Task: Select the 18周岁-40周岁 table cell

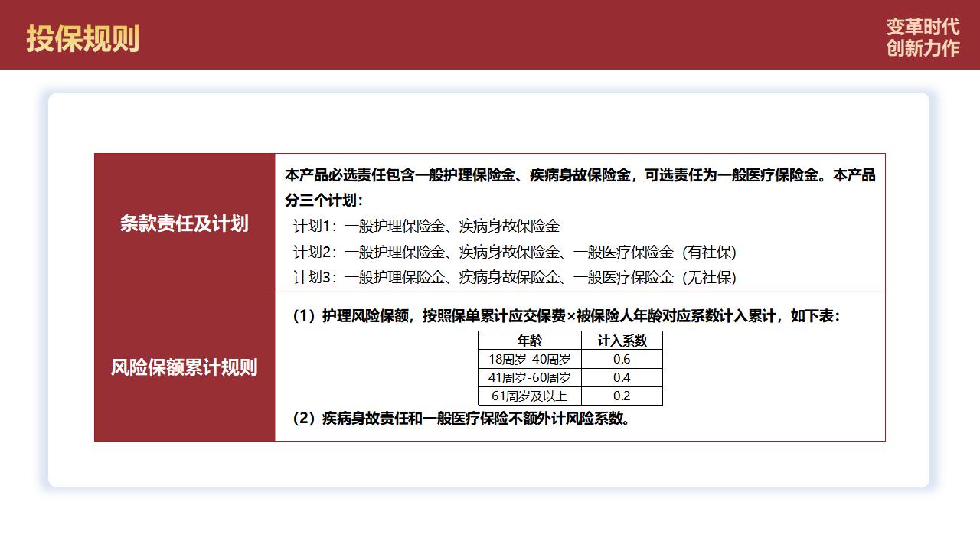Action: [529, 359]
